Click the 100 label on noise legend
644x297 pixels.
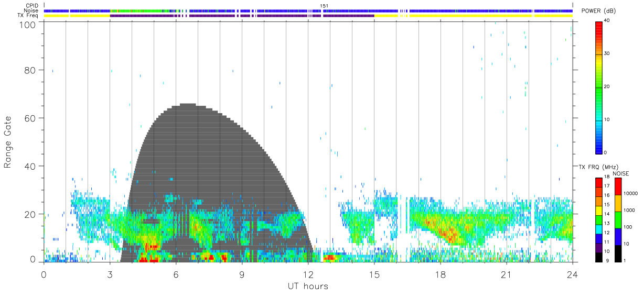[628, 227]
